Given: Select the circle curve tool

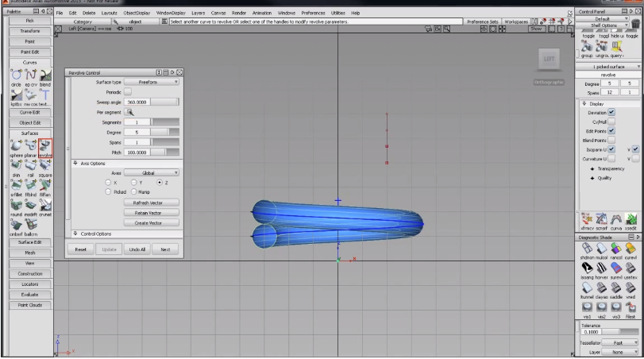Looking at the screenshot, I should click(x=16, y=75).
